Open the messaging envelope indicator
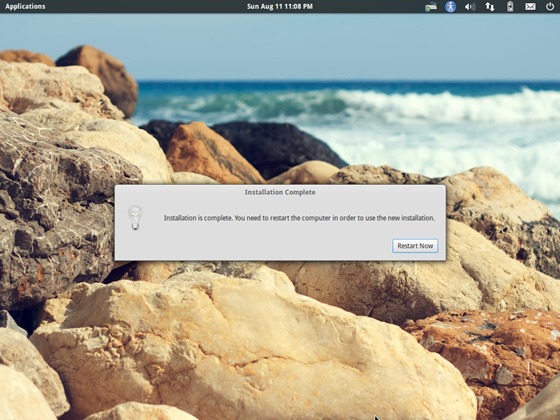 (530, 6)
